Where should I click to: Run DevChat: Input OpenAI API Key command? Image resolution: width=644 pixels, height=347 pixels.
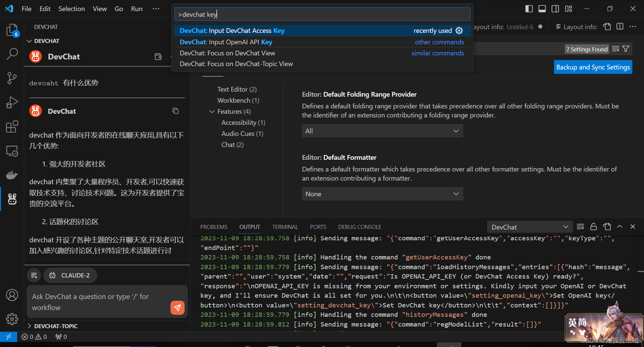322,42
